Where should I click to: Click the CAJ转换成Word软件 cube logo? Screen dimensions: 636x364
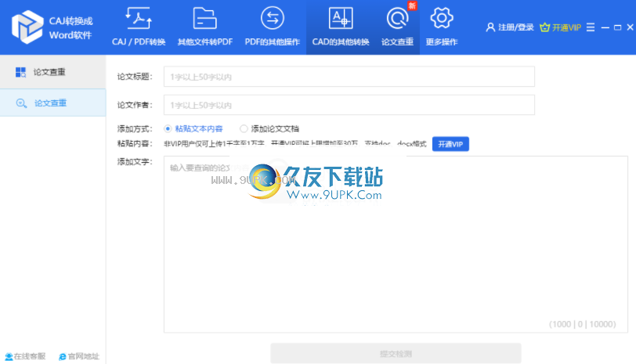(27, 27)
